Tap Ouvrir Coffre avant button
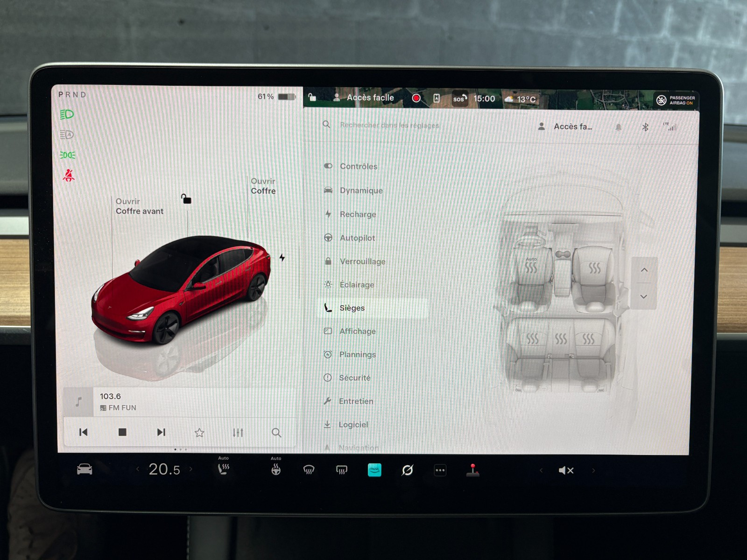Viewport: 747px width, 560px height. pos(139,206)
